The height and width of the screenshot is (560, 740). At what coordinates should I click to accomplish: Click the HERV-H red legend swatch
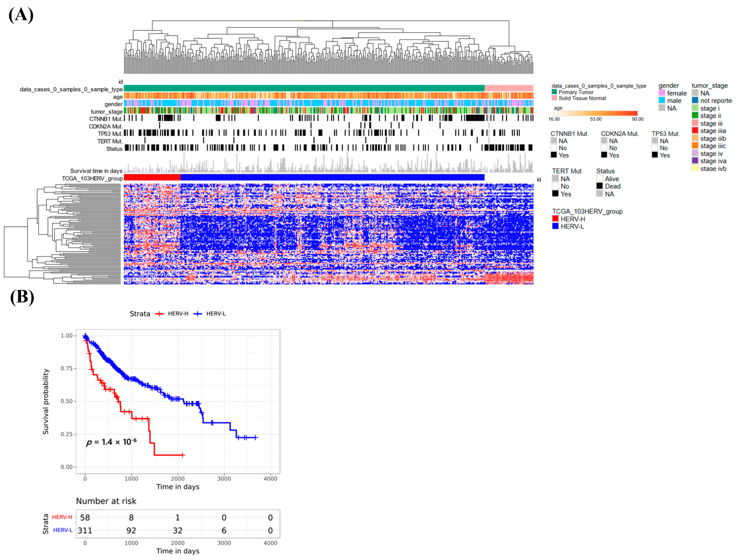tap(555, 219)
